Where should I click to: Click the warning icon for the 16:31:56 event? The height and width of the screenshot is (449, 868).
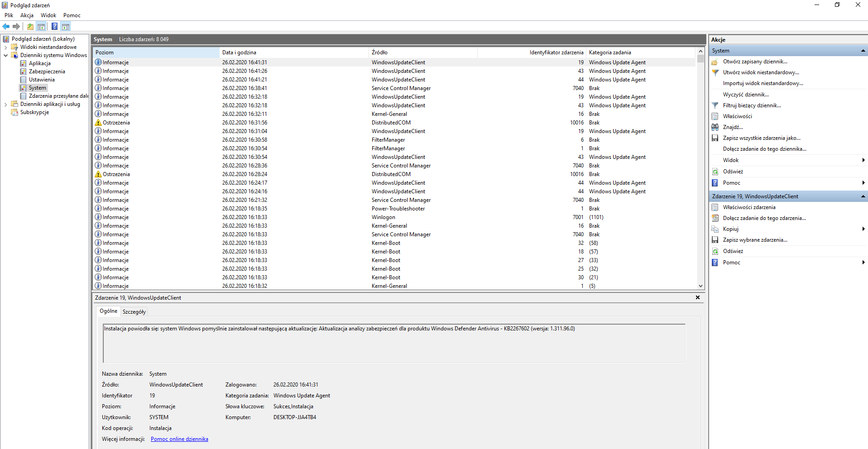coord(98,123)
